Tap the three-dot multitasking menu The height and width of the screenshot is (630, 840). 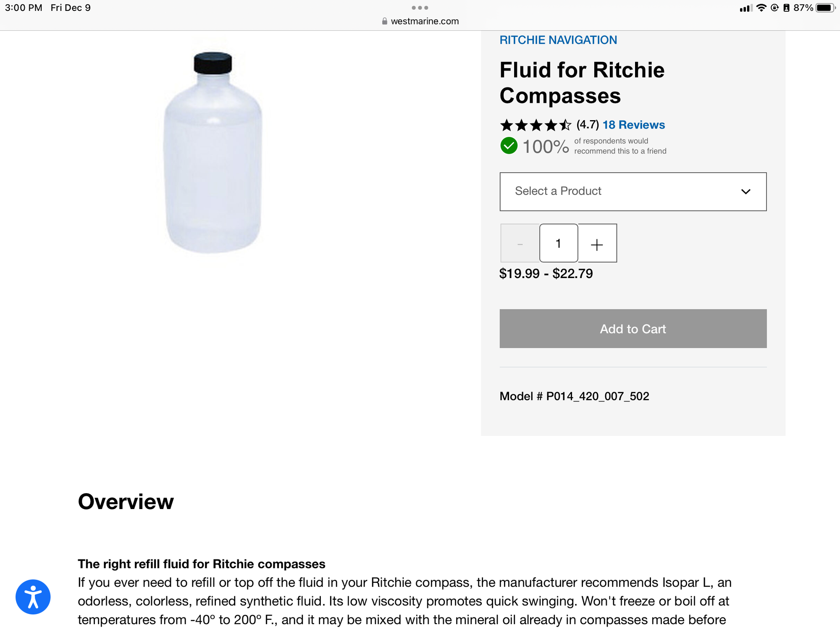[420, 8]
